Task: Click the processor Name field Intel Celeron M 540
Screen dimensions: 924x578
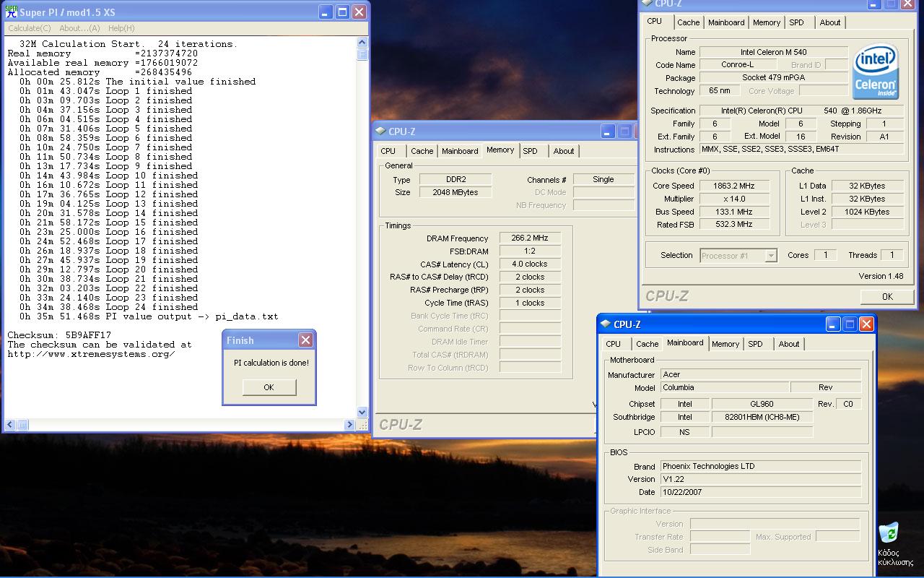Action: click(x=774, y=52)
